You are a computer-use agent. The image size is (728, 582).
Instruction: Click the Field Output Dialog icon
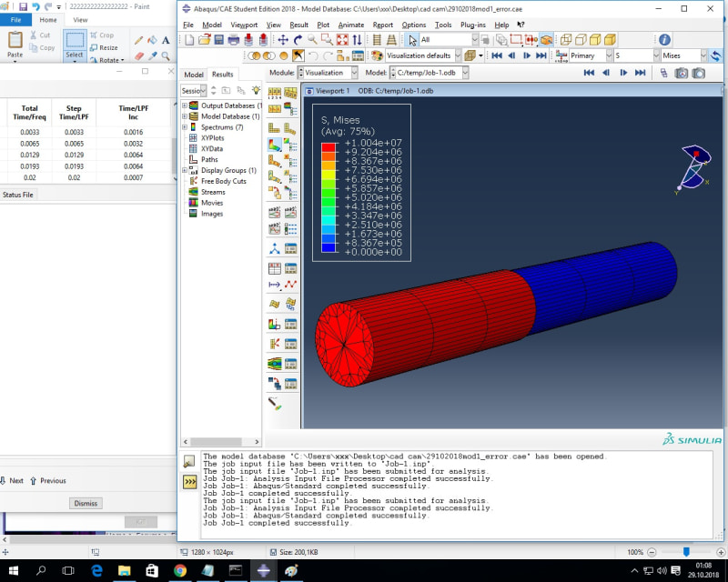(561, 55)
